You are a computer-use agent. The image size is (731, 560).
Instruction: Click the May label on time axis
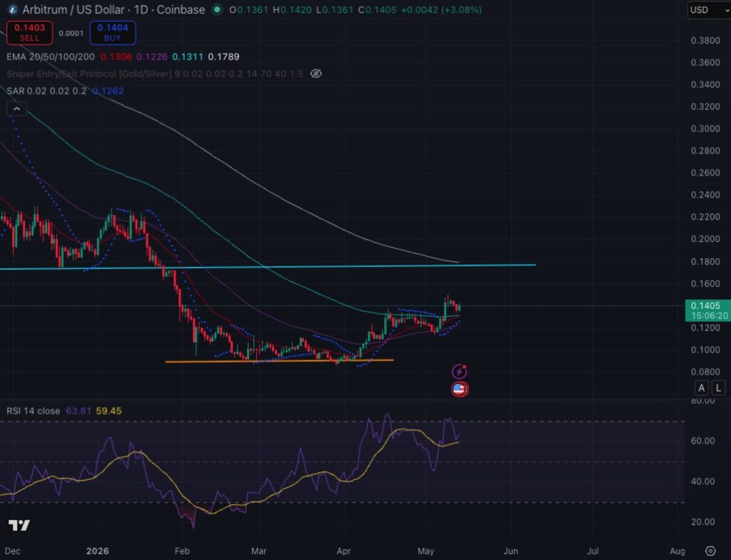425,551
